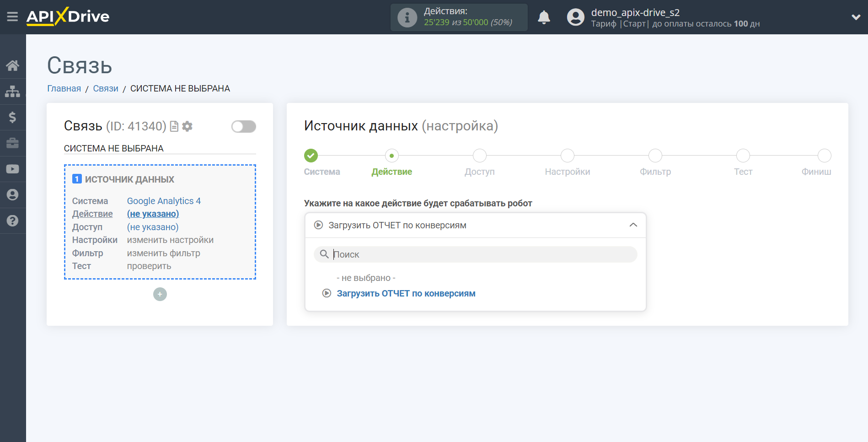The width and height of the screenshot is (868, 442).
Task: Open profile icon in sidebar
Action: click(x=12, y=195)
